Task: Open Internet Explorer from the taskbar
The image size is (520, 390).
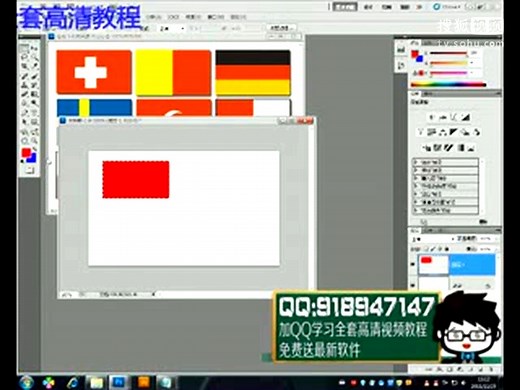Action: tap(73, 382)
